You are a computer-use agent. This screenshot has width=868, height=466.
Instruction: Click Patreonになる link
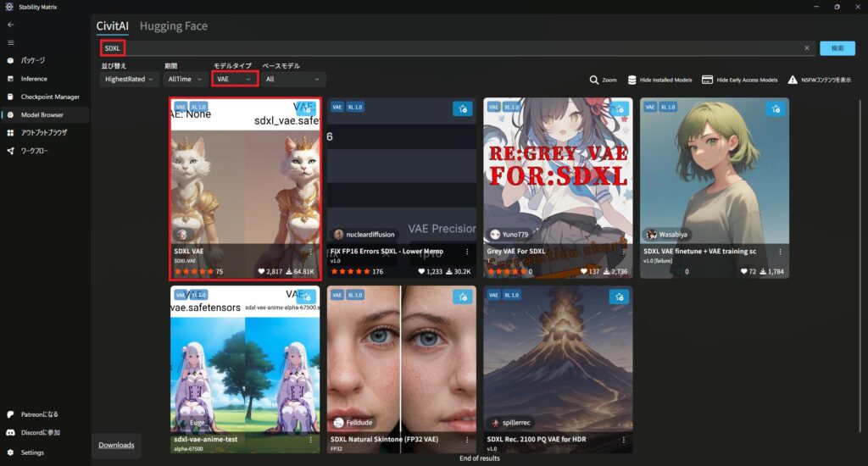[44, 414]
